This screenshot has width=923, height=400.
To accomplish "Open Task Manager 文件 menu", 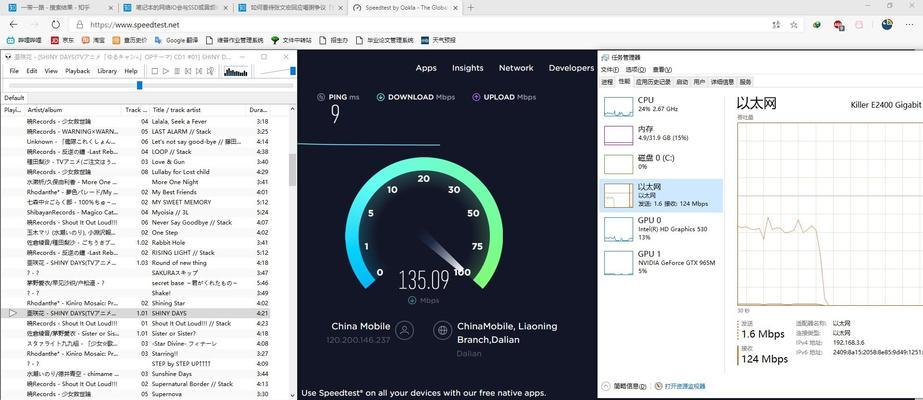I will 608,69.
